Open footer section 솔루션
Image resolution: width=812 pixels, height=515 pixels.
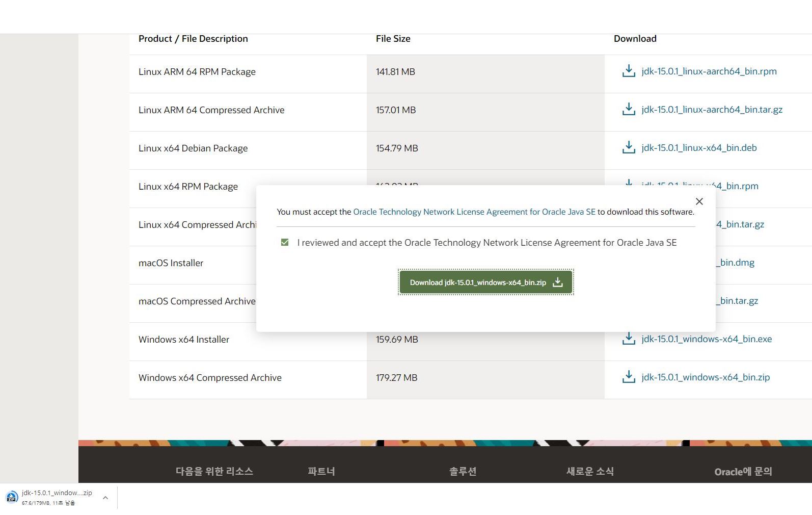[463, 471]
